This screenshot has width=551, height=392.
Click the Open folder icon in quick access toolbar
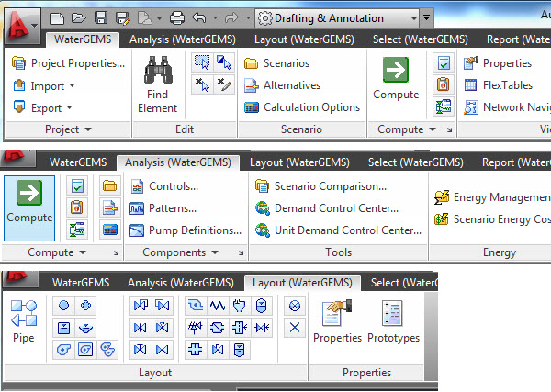(79, 18)
